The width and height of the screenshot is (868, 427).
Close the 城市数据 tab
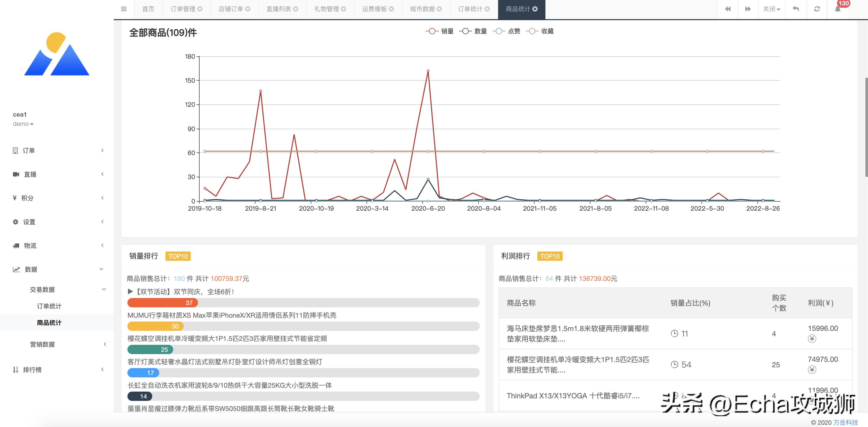[x=439, y=9]
